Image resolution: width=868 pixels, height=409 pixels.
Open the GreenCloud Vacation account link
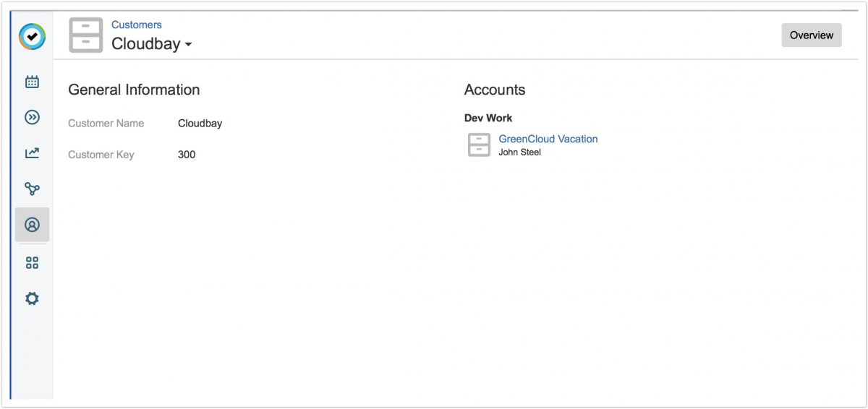[548, 139]
